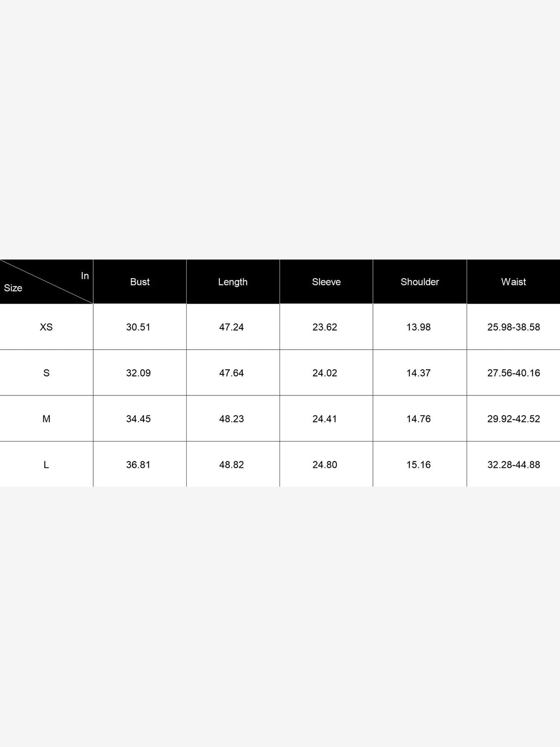
Task: Click the XS sleeve value 23.62
Action: tap(325, 327)
